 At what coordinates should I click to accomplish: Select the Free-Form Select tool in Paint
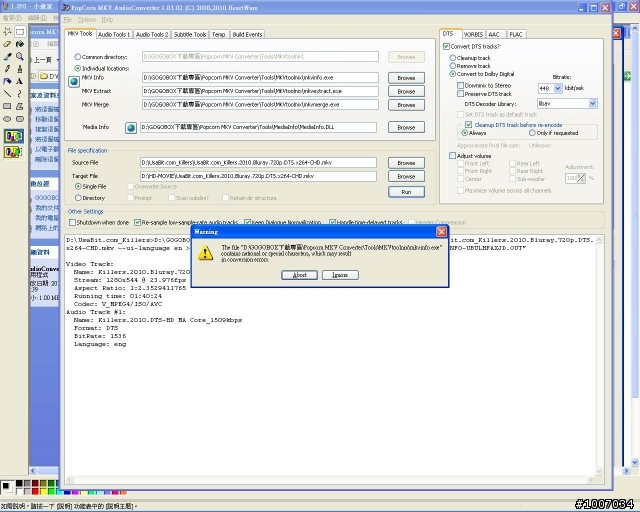7,31
